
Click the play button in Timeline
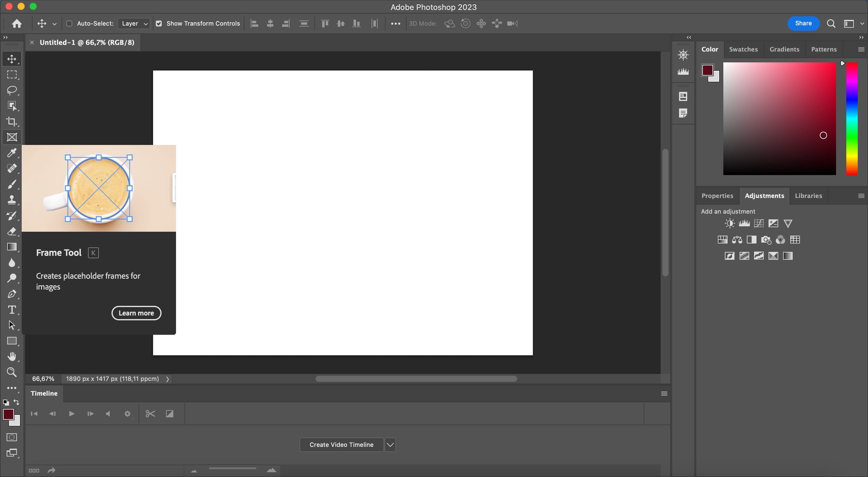[71, 413]
